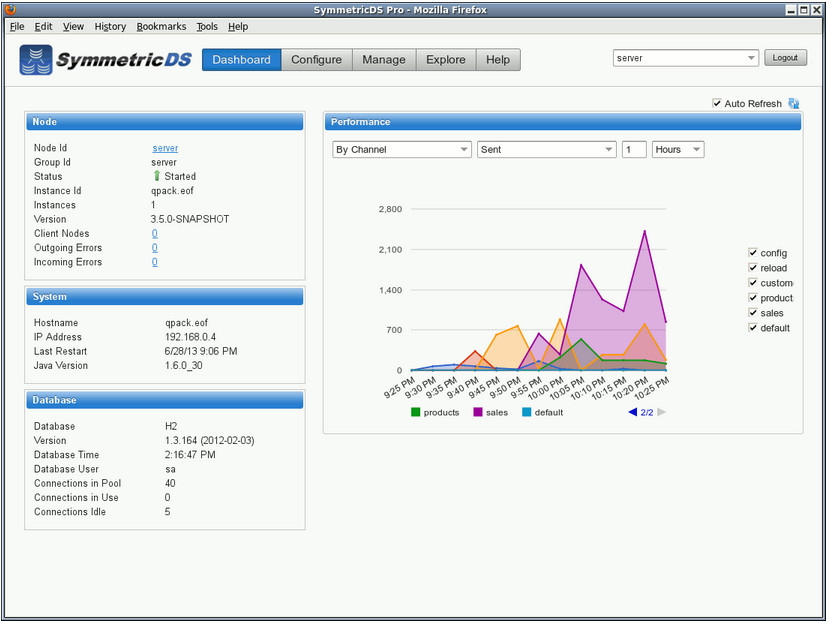Open the Sent metric dropdown
829x623 pixels.
[x=547, y=150]
